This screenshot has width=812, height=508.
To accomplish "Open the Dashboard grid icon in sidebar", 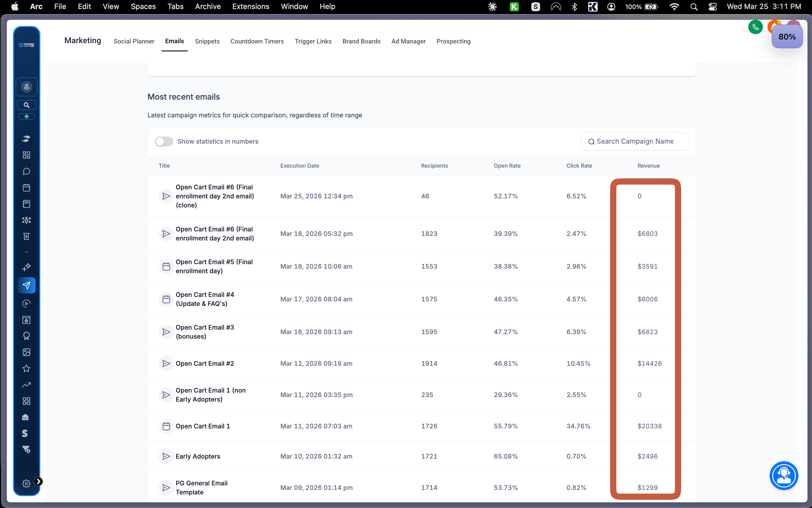I will 27,155.
